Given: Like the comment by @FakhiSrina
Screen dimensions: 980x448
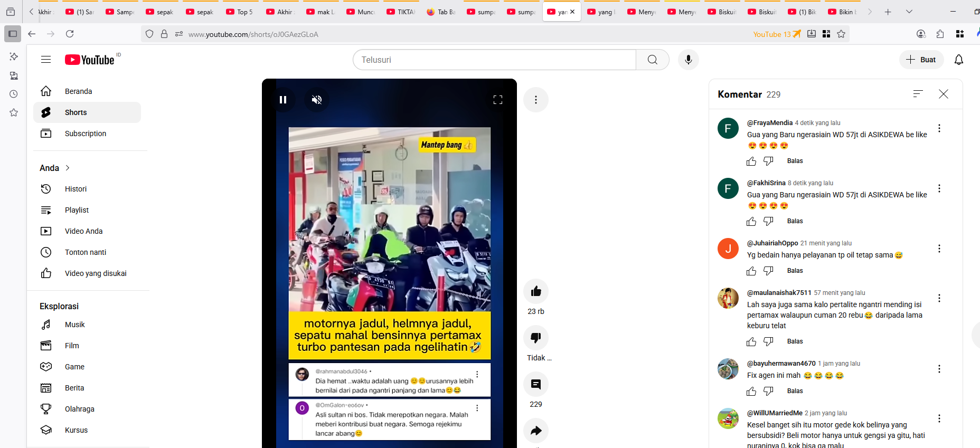Looking at the screenshot, I should [x=751, y=221].
